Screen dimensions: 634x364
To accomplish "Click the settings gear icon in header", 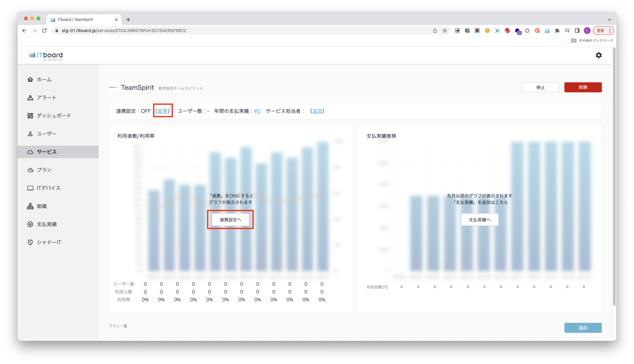I will (x=598, y=55).
